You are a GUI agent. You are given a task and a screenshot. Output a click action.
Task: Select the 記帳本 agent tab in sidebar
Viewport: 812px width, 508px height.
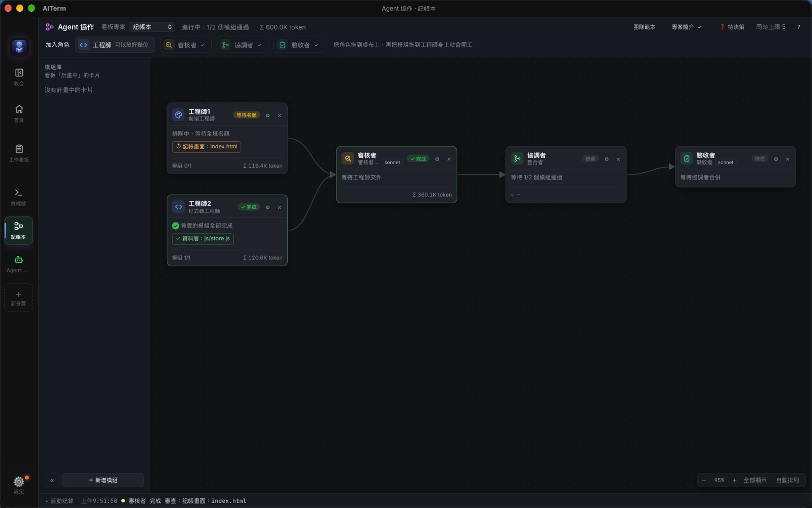pos(19,231)
